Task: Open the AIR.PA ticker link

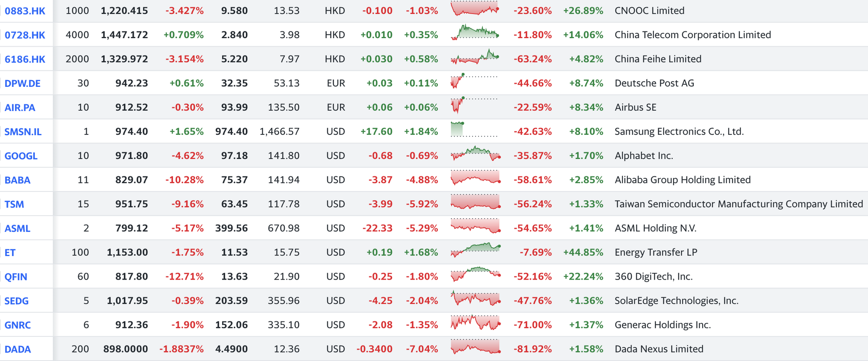Action: click(20, 108)
